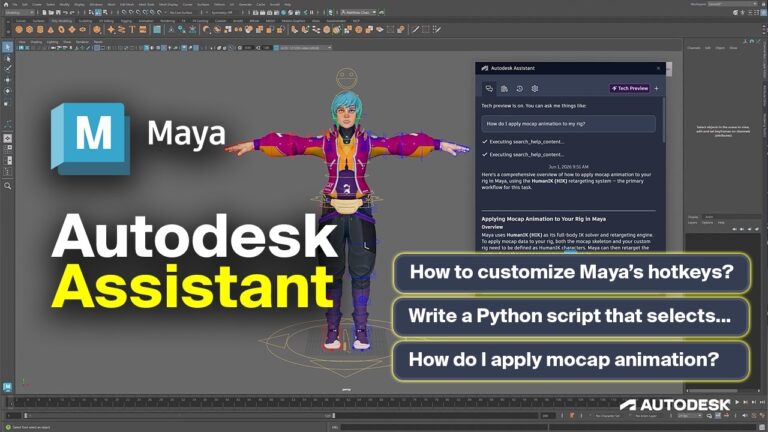
Task: Click the Open Scene folder icon
Action: [x=51, y=12]
